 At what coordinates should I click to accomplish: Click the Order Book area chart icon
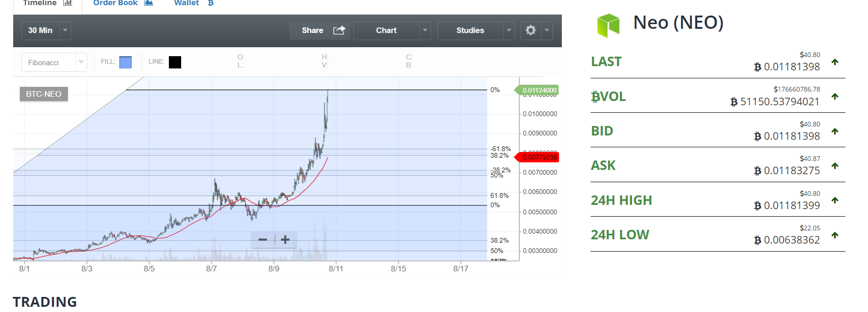pos(149,3)
